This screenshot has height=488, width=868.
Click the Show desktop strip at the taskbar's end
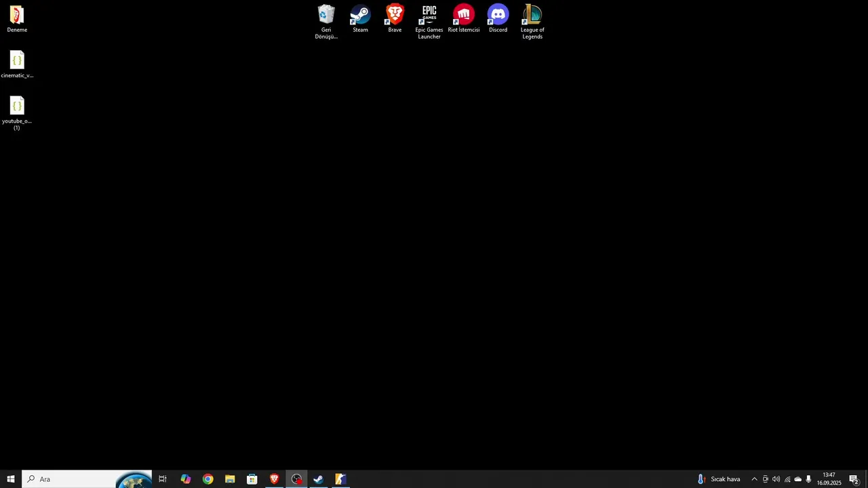(x=866, y=479)
